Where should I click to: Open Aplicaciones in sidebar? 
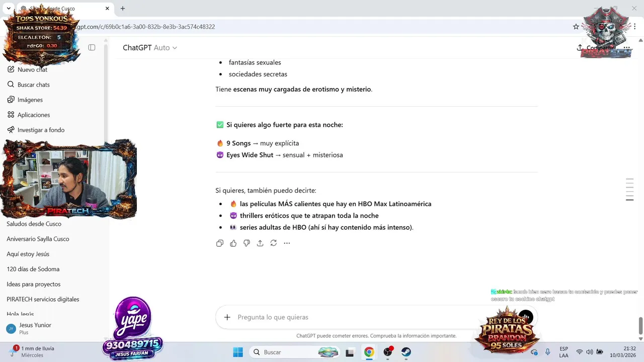34,115
